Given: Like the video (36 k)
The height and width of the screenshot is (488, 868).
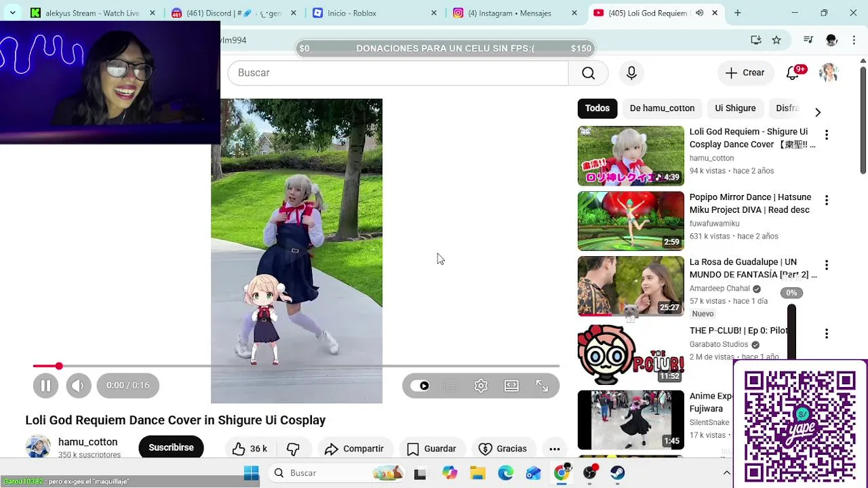Looking at the screenshot, I should click(x=250, y=449).
